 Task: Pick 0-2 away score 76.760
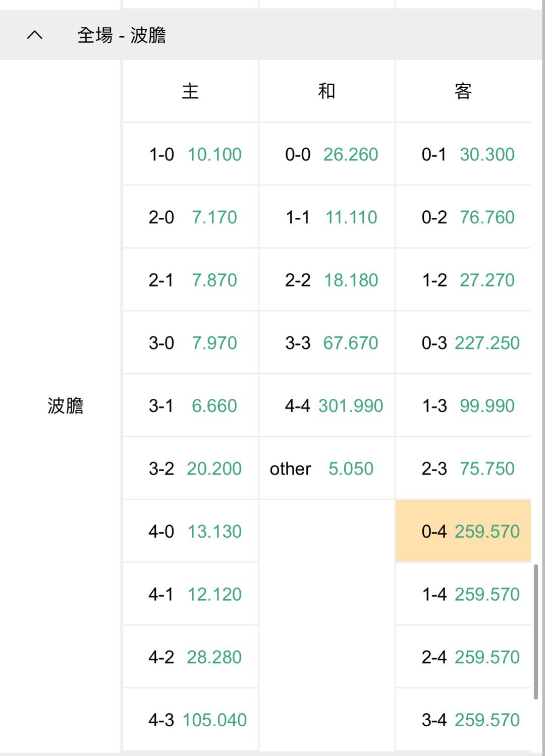[x=463, y=217]
